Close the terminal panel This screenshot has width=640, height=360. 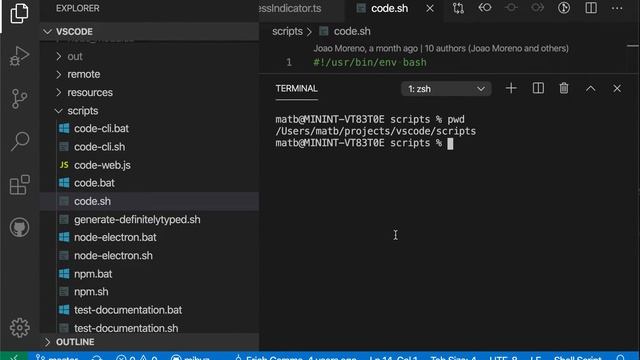coord(617,89)
